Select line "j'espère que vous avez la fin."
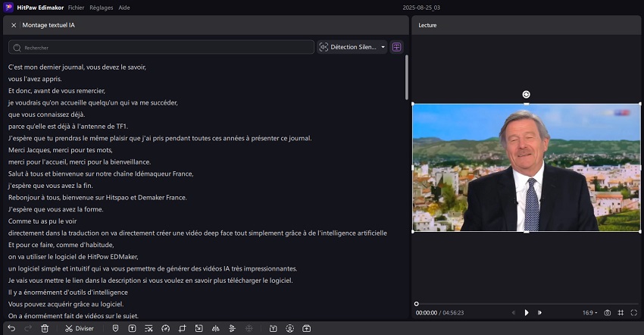The width and height of the screenshot is (644, 335). pyautogui.click(x=51, y=186)
